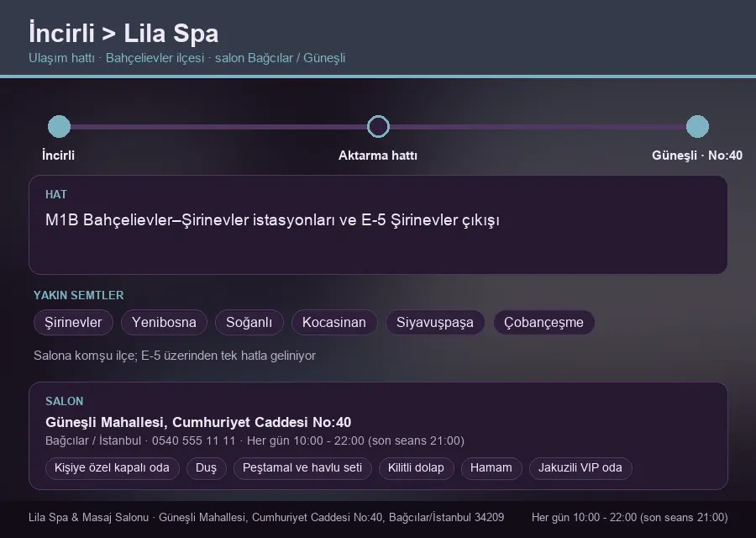
Task: Select the Çobançeşme neighborhood chip
Action: [x=543, y=322]
